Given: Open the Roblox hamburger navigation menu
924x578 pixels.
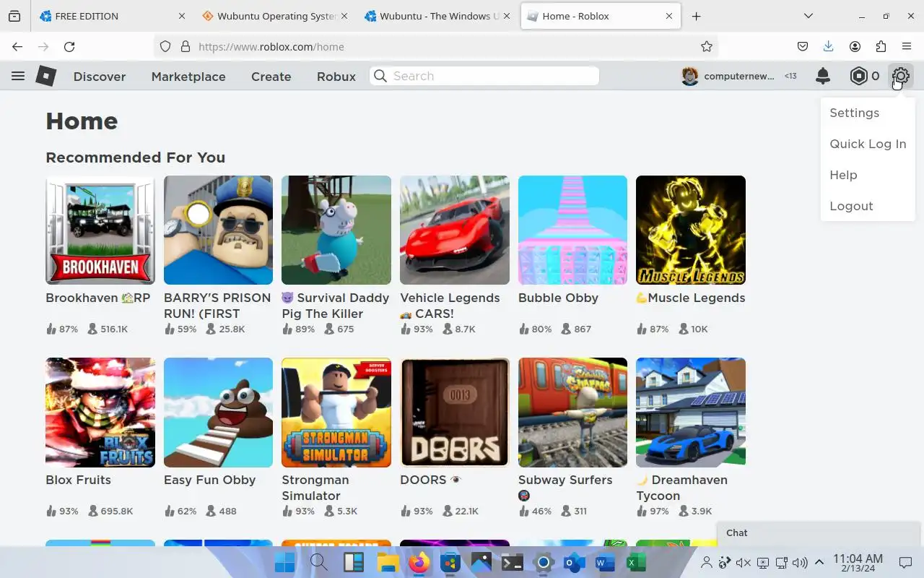Looking at the screenshot, I should click(x=18, y=76).
